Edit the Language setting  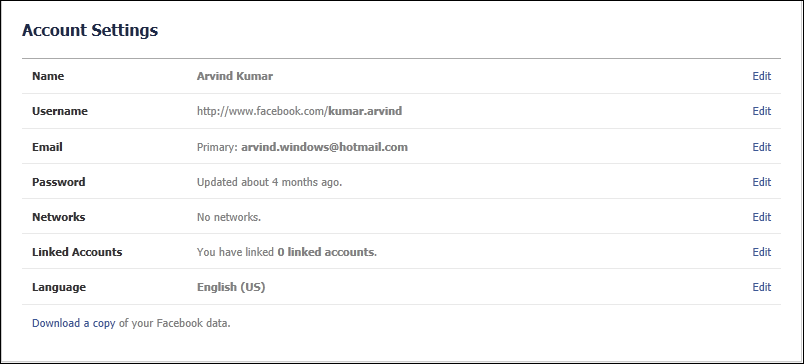(761, 287)
